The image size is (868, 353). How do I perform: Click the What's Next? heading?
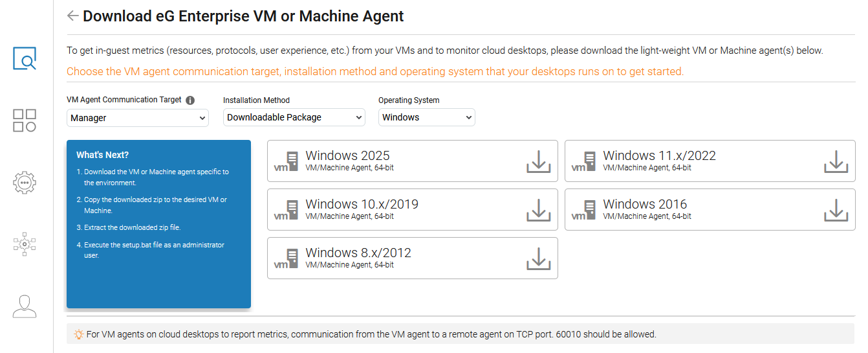[102, 155]
